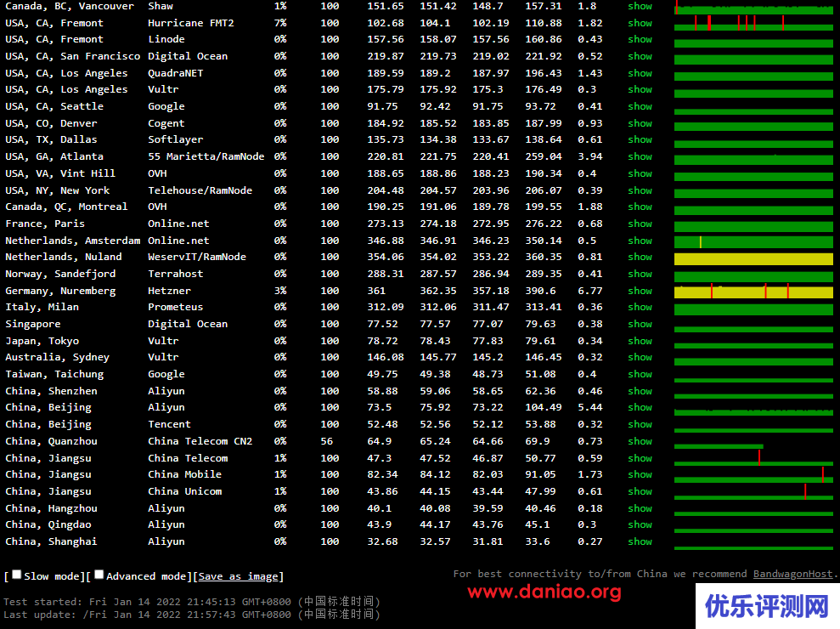Click show for Paris Online.net row
840x629 pixels.
640,224
